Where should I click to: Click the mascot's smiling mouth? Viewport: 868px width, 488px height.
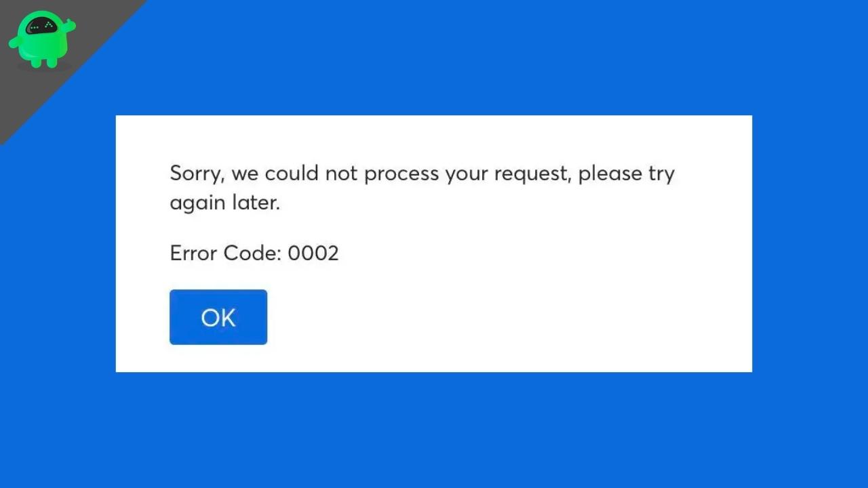[x=35, y=28]
